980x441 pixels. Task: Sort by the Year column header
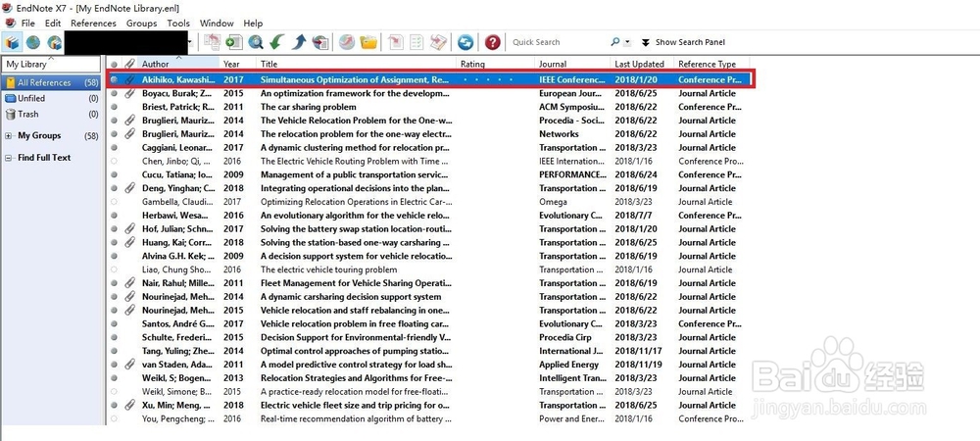pyautogui.click(x=238, y=64)
